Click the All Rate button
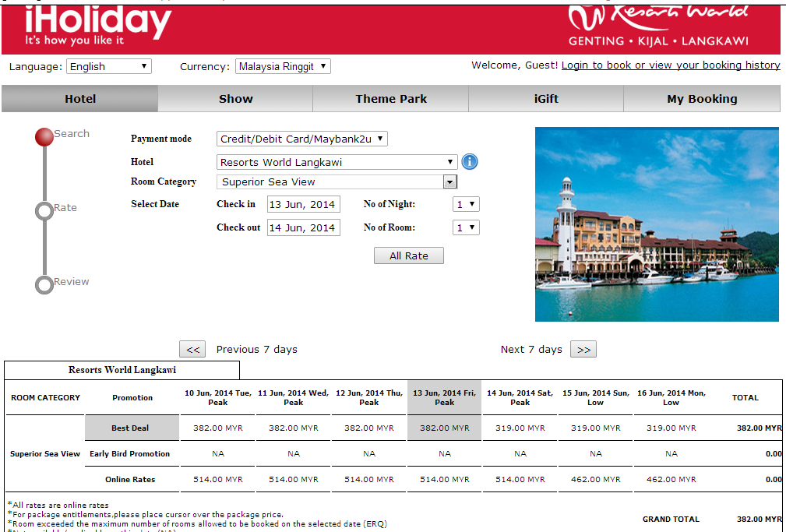The width and height of the screenshot is (786, 532). coord(408,255)
